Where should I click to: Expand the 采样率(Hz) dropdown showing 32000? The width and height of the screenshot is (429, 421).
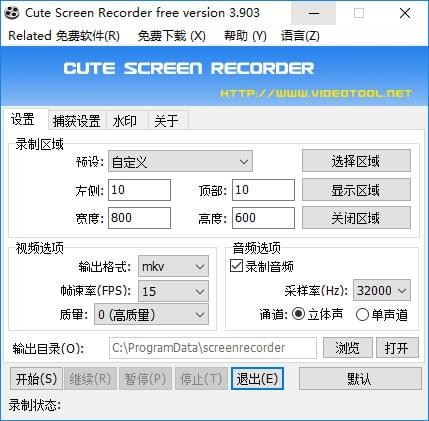[x=382, y=291]
